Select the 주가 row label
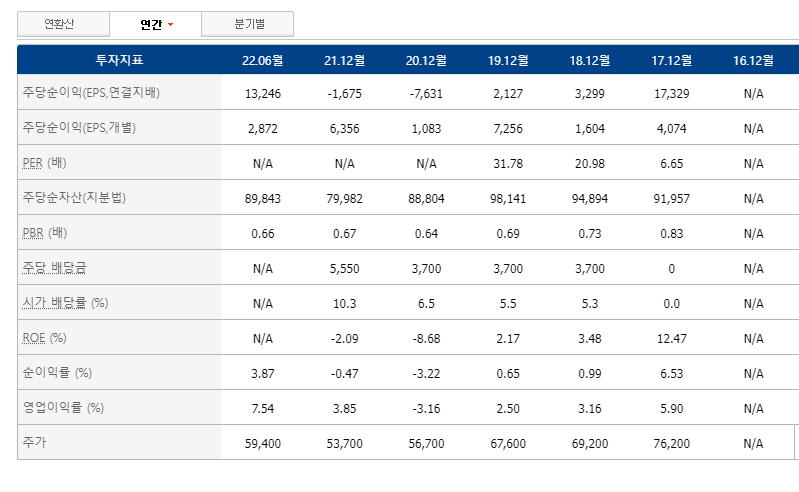This screenshot has height=492, width=799. tap(34, 442)
